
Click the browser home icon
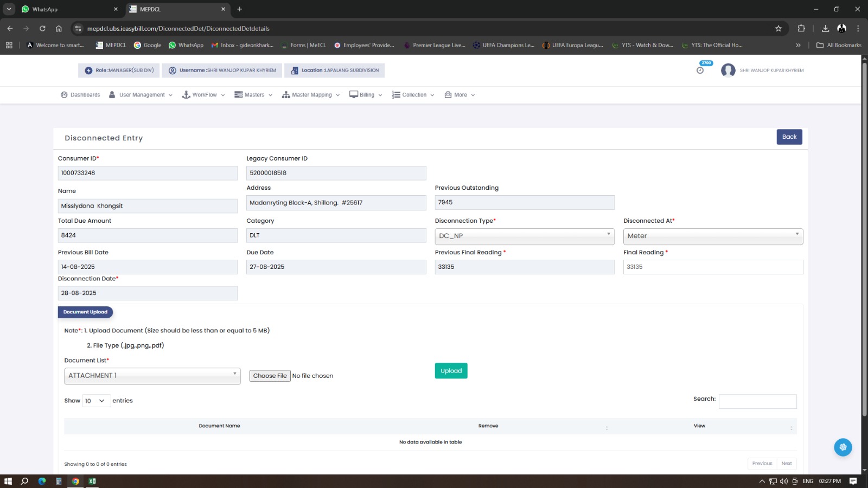[x=59, y=29]
